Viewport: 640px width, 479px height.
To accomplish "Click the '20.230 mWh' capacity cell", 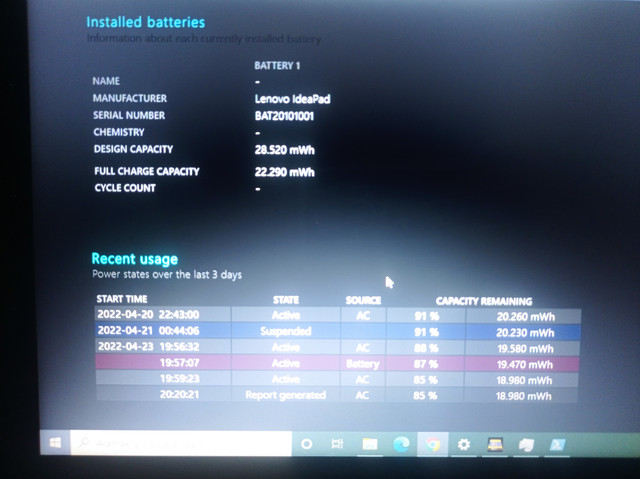I will [525, 333].
